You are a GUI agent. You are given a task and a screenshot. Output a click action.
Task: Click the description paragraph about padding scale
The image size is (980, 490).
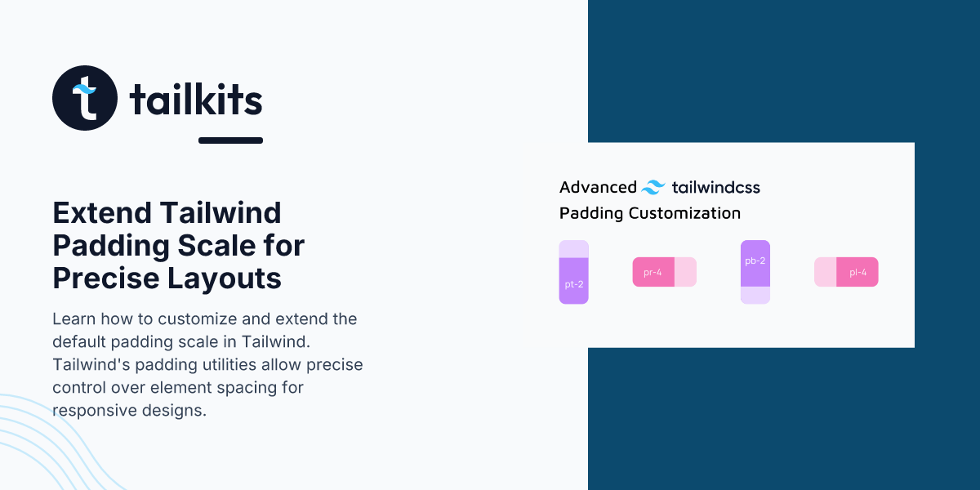click(208, 364)
